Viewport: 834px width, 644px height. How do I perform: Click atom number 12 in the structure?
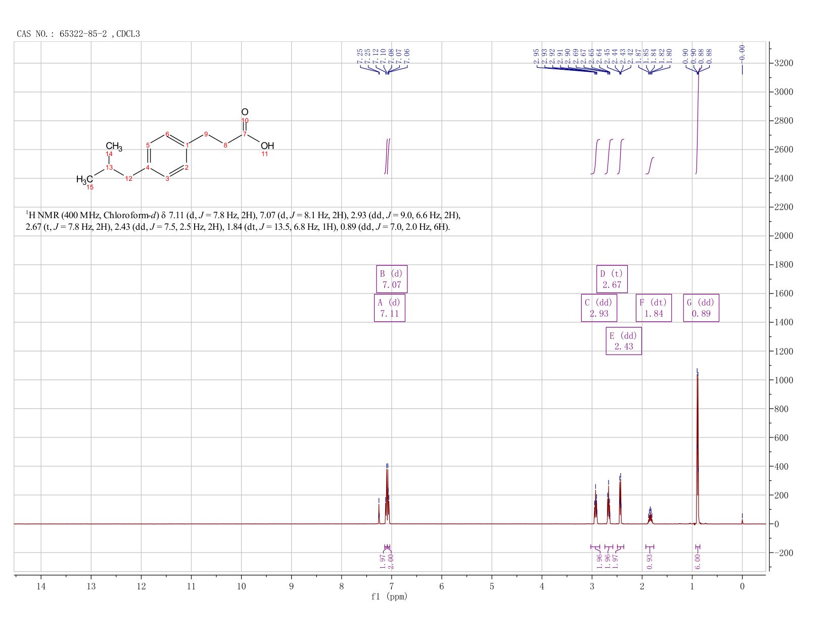coord(128,178)
